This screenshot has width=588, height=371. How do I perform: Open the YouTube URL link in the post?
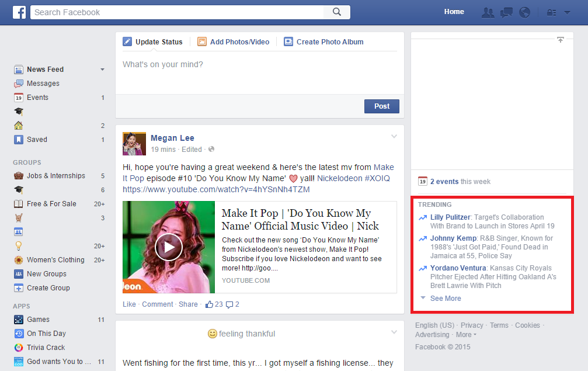(x=216, y=189)
